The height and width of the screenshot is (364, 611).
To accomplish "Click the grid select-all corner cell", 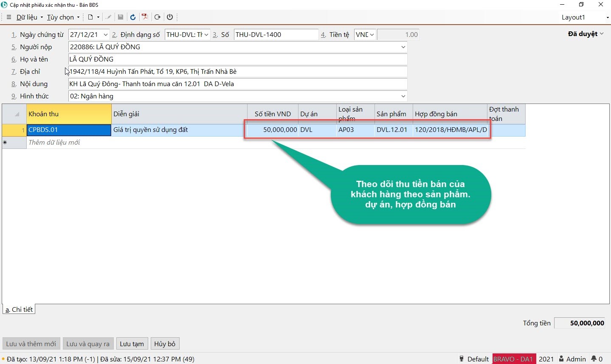I will coord(14,114).
